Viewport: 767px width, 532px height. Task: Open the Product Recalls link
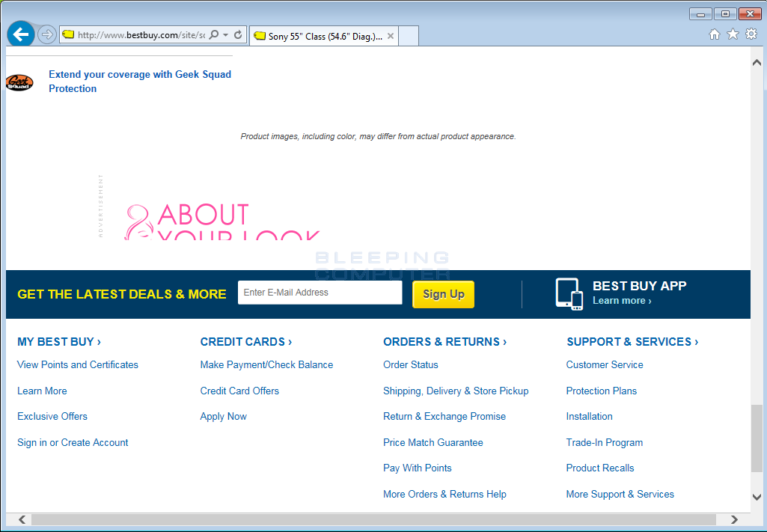[599, 468]
